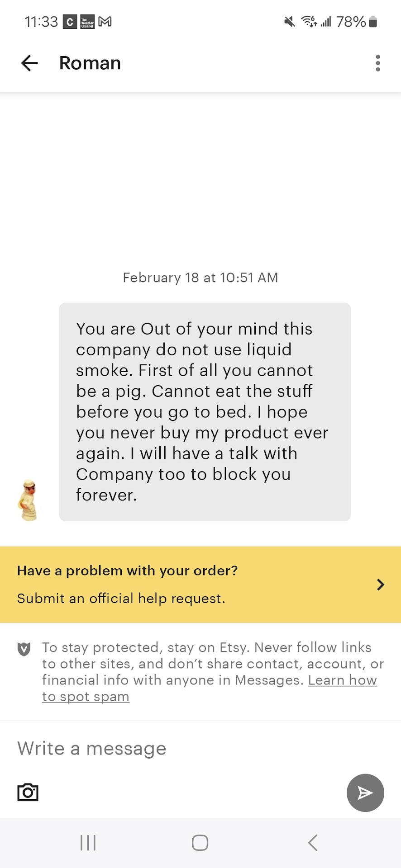Viewport: 401px width, 868px height.
Task: Open the three-dot overflow menu
Action: coord(377,63)
